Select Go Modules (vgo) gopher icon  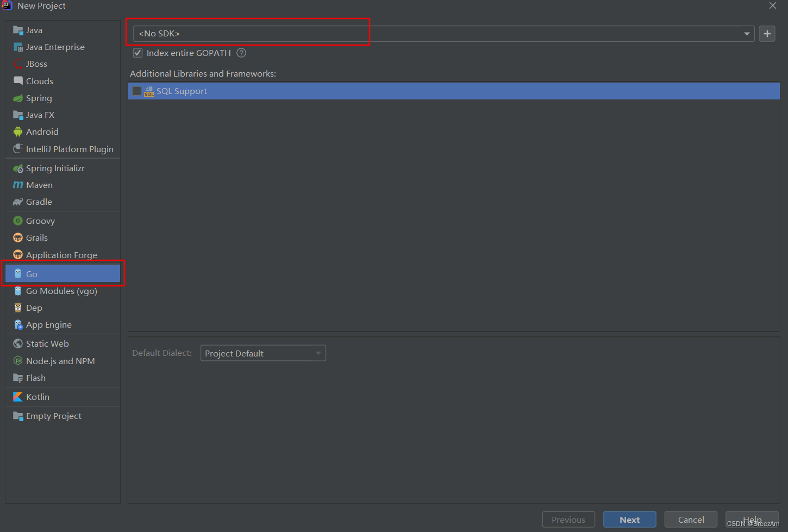click(x=18, y=291)
